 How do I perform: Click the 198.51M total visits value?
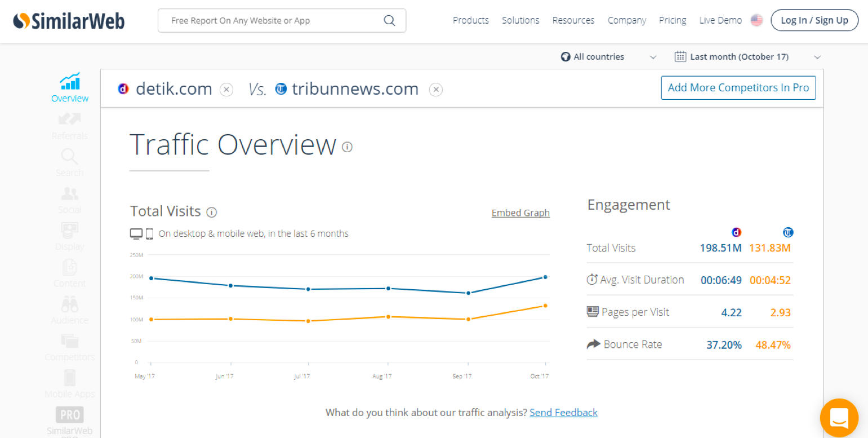point(721,248)
